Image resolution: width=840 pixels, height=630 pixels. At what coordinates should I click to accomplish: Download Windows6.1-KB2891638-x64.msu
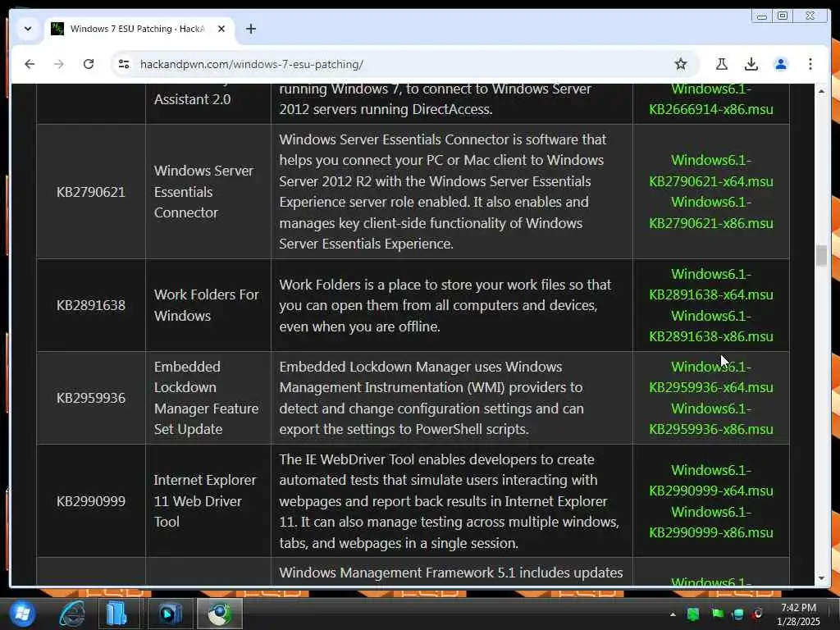coord(711,285)
